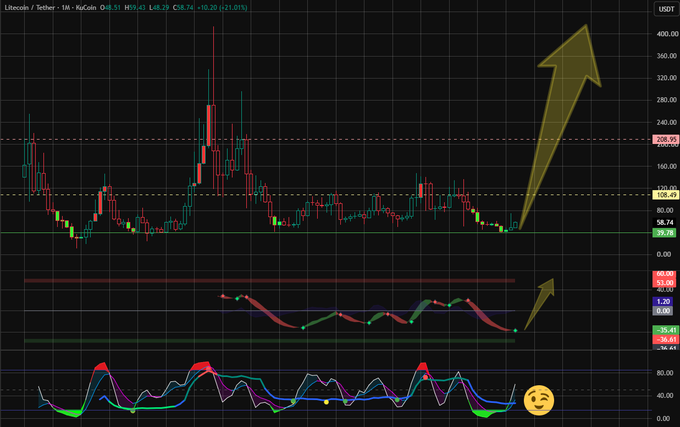The height and width of the screenshot is (427, 680).
Task: Click the purple 1.20 indicator value label
Action: pos(663,301)
